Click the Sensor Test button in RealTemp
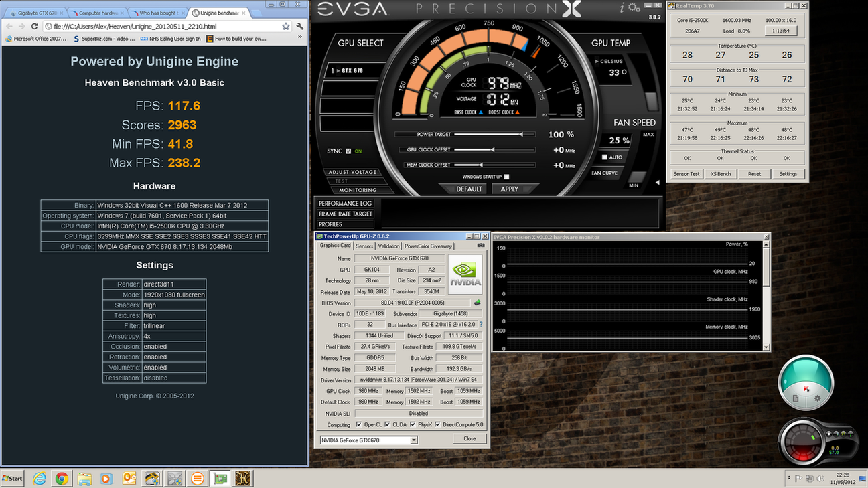 click(x=686, y=174)
